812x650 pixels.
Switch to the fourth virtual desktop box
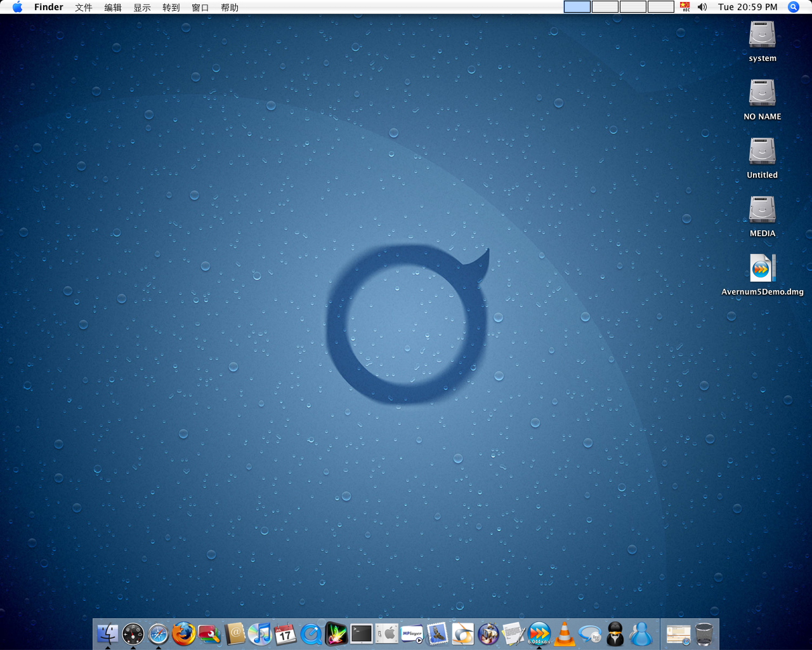pos(661,7)
